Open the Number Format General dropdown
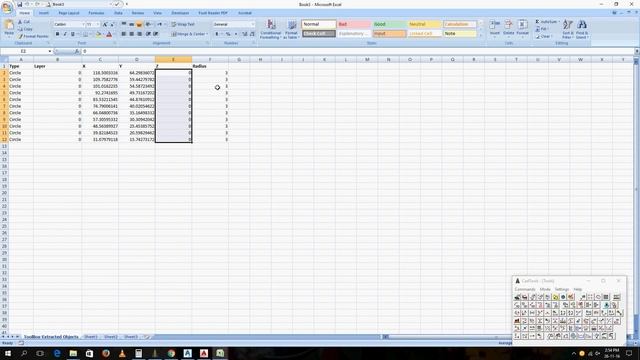 [x=252, y=24]
